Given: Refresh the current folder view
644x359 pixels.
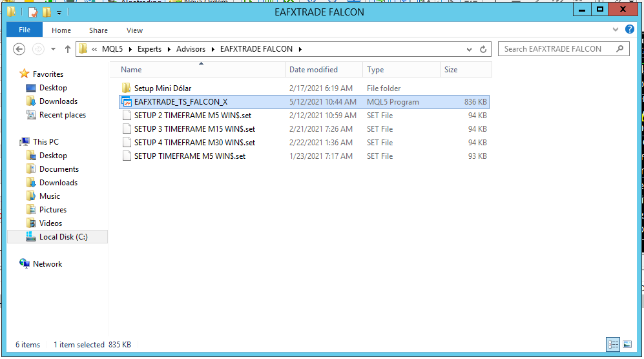Looking at the screenshot, I should (x=484, y=49).
